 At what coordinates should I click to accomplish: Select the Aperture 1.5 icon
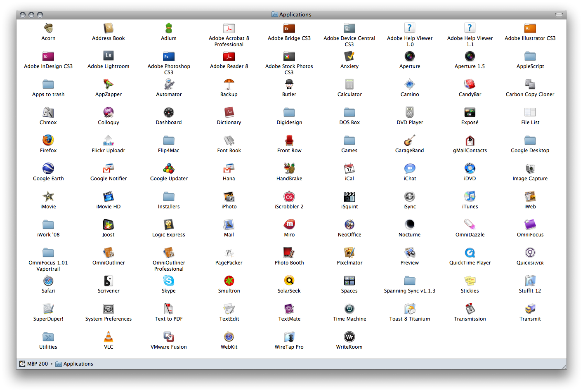470,56
